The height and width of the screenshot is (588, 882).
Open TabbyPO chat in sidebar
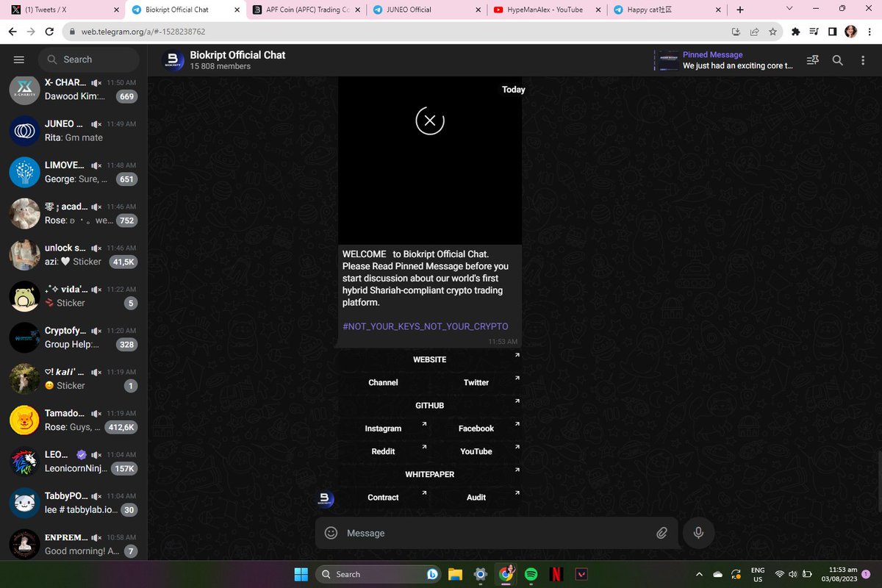pos(73,503)
